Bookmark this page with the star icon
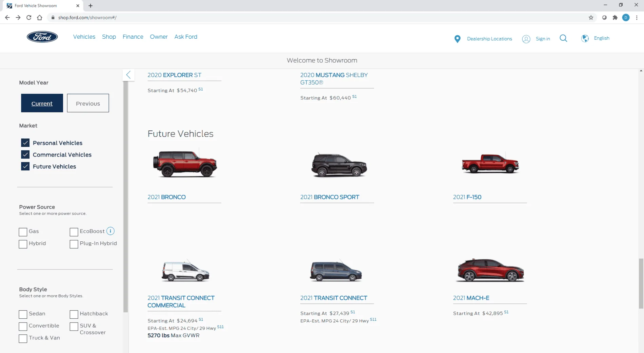Viewport: 644px width, 353px height. click(591, 18)
